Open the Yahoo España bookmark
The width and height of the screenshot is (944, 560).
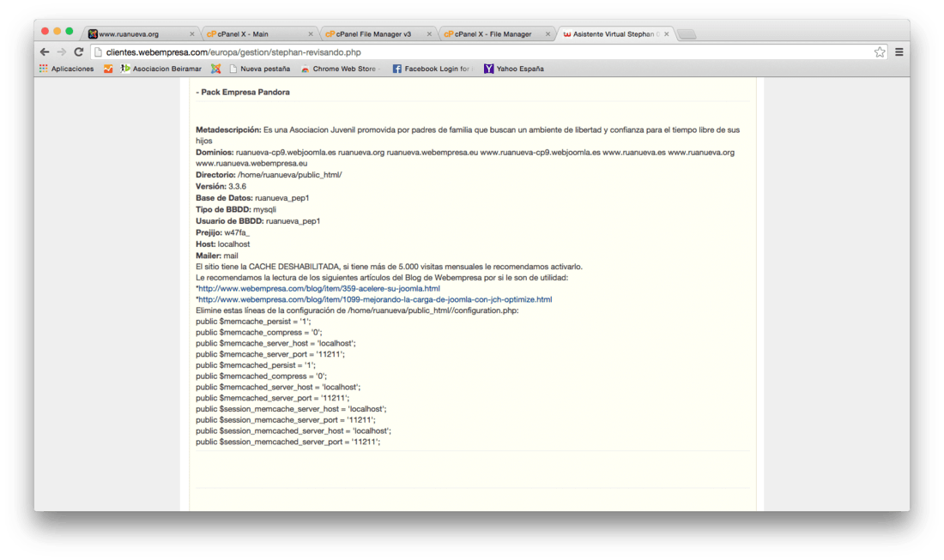tap(514, 69)
